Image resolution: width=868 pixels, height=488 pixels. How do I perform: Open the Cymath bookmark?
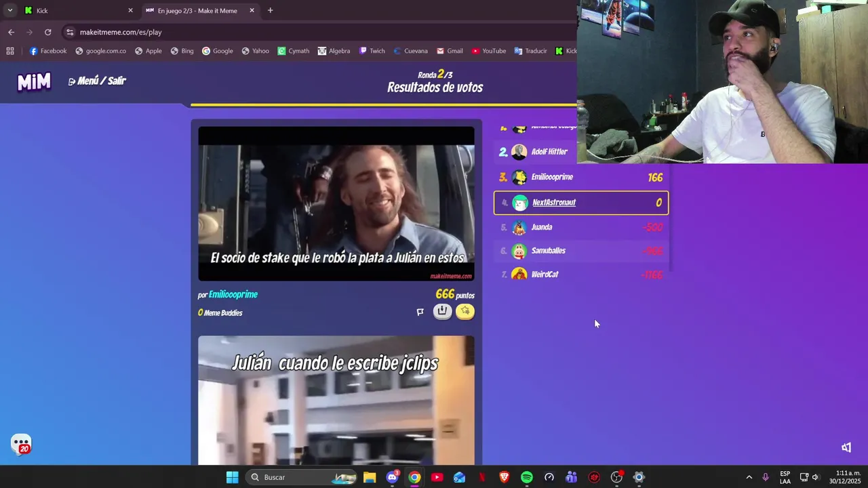pyautogui.click(x=293, y=51)
